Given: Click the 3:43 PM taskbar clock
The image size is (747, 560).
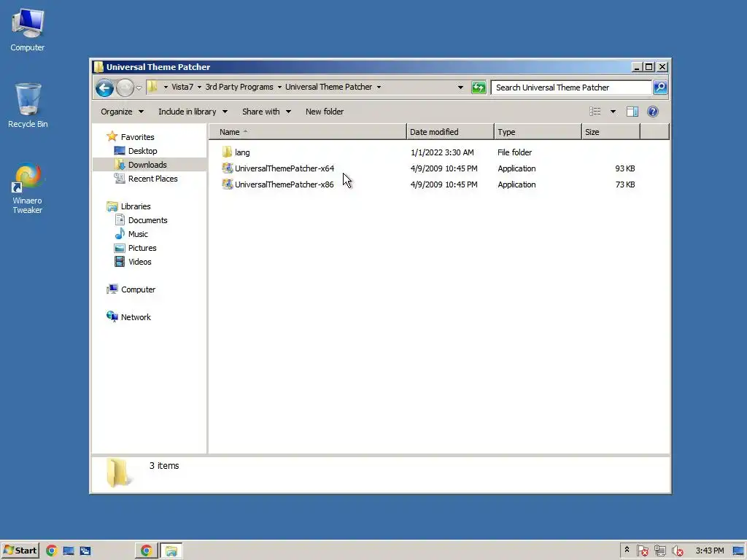Looking at the screenshot, I should click(709, 551).
